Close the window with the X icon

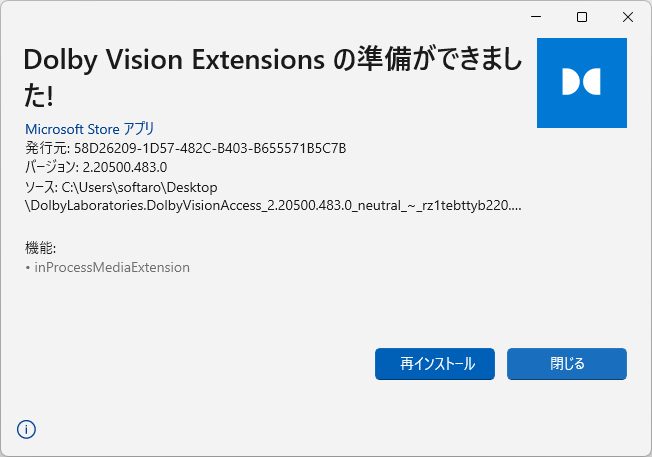click(x=627, y=17)
